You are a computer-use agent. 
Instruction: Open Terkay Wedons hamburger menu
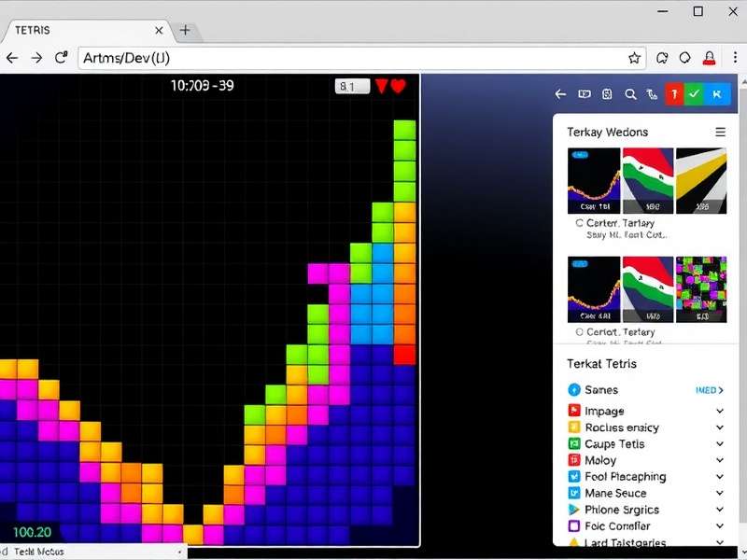point(720,132)
